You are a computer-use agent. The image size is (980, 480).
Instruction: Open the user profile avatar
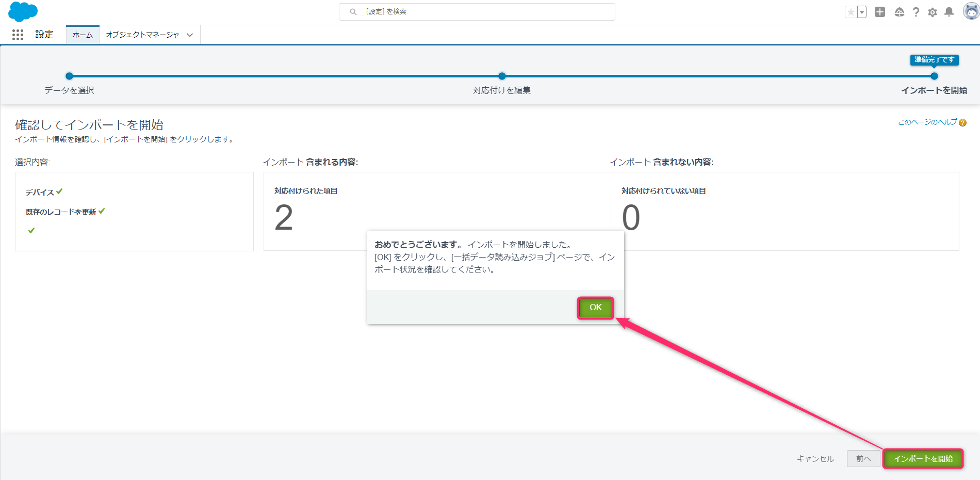(971, 11)
